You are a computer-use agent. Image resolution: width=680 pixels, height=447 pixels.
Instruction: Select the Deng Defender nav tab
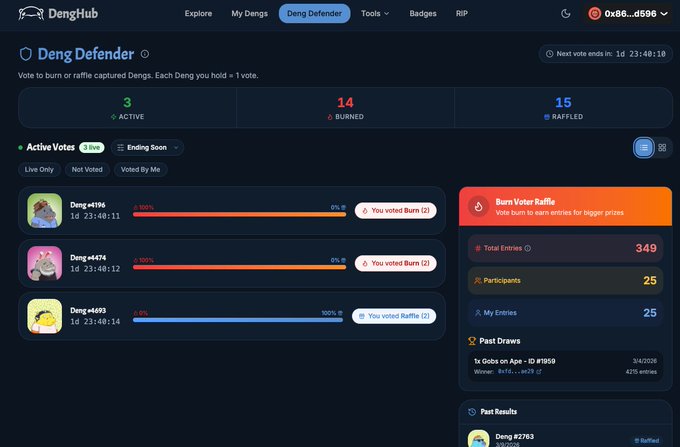[x=314, y=13]
